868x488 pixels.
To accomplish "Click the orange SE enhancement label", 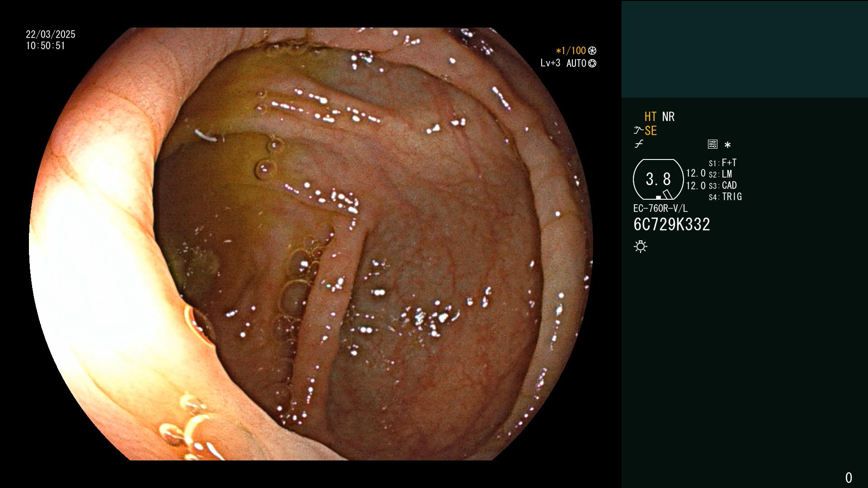I will (x=651, y=131).
